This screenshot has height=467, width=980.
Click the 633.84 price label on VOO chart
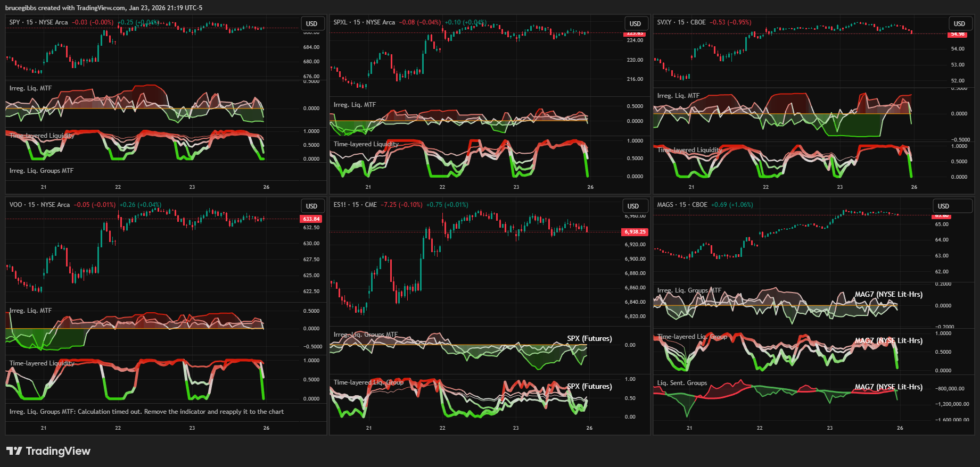pyautogui.click(x=311, y=219)
